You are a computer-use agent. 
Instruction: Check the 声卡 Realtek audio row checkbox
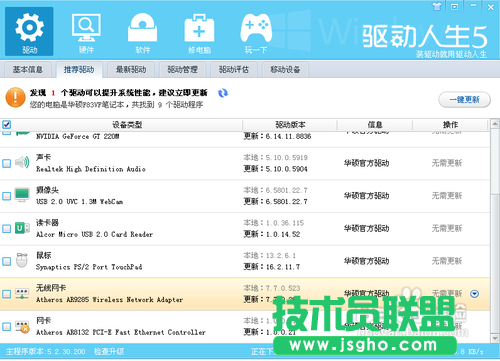coord(6,163)
